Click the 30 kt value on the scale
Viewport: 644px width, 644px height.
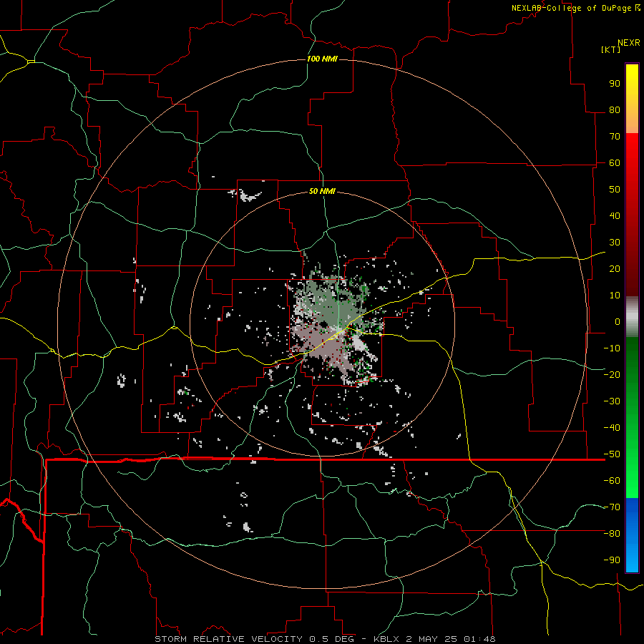tap(615, 243)
